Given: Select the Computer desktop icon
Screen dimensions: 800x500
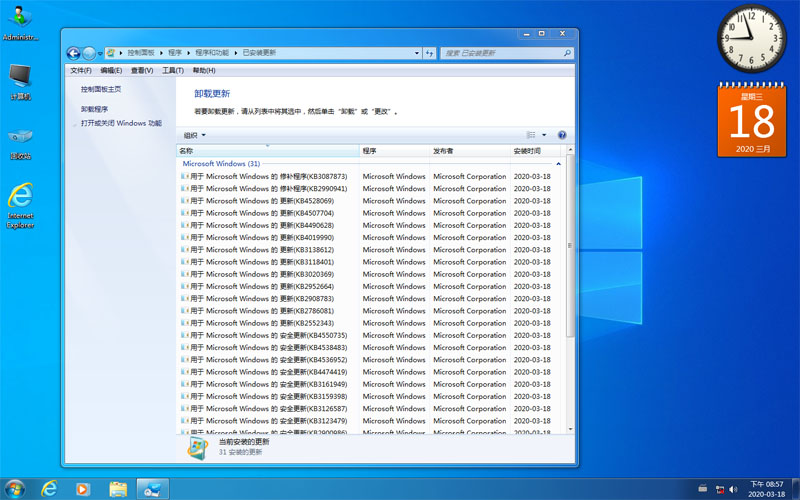Looking at the screenshot, I should click(x=20, y=82).
